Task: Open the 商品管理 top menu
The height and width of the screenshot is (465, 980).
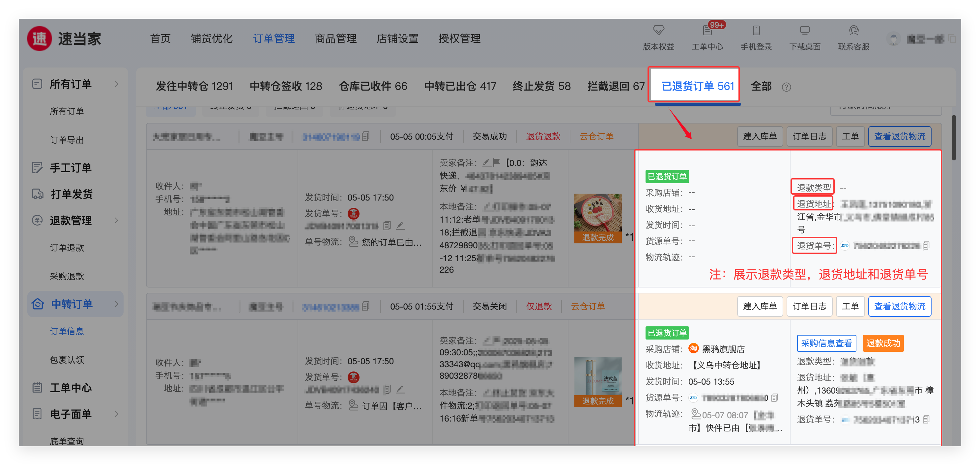Action: (x=335, y=39)
